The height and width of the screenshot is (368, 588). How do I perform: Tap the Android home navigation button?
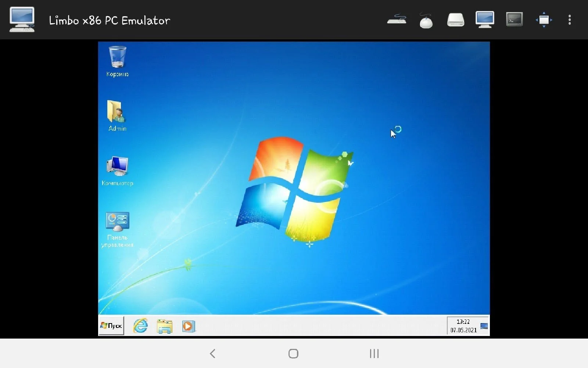pos(293,354)
